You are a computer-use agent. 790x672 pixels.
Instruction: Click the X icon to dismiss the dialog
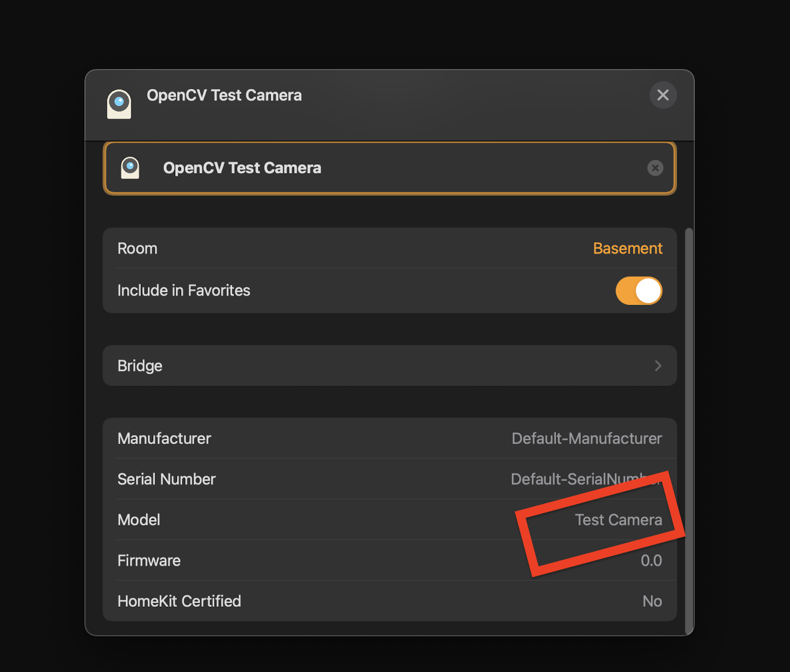point(663,95)
